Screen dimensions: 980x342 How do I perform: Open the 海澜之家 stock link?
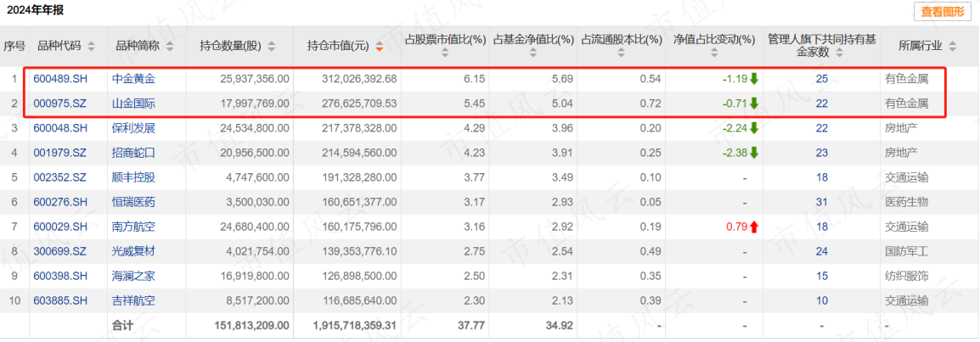tap(133, 276)
